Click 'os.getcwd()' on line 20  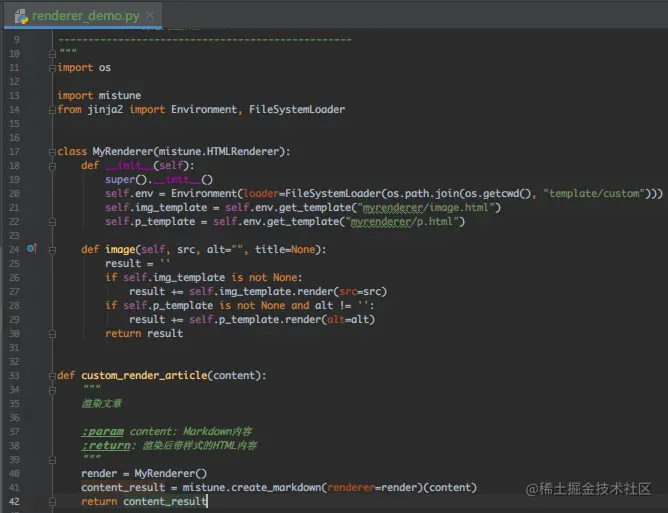coord(497,193)
